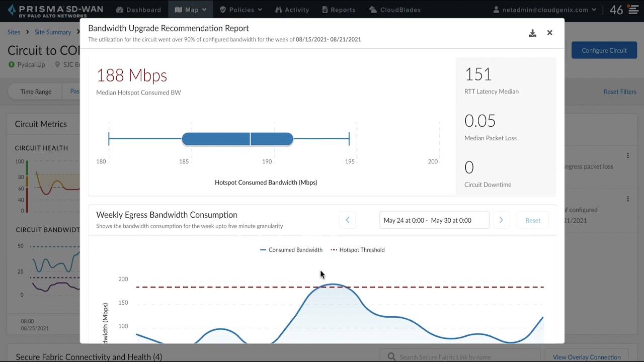Open the CloudBlades section

(395, 10)
